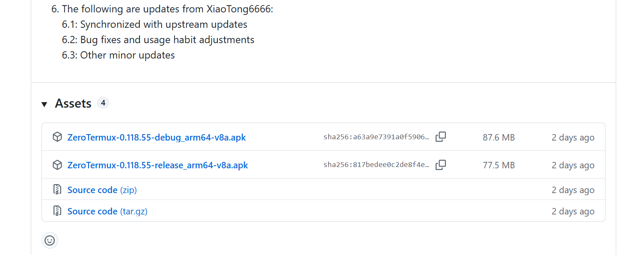Image resolution: width=644 pixels, height=255 pixels.
Task: Expand the Assets list header
Action: pos(73,103)
